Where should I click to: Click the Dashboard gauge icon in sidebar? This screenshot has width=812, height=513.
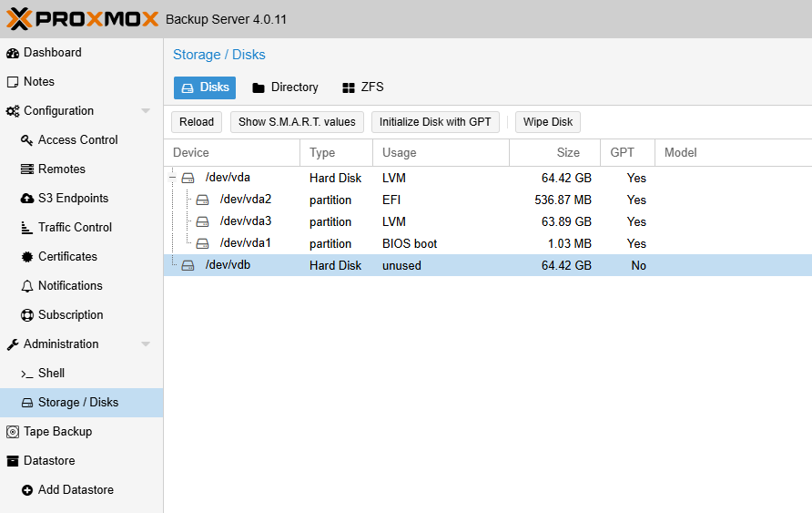13,53
